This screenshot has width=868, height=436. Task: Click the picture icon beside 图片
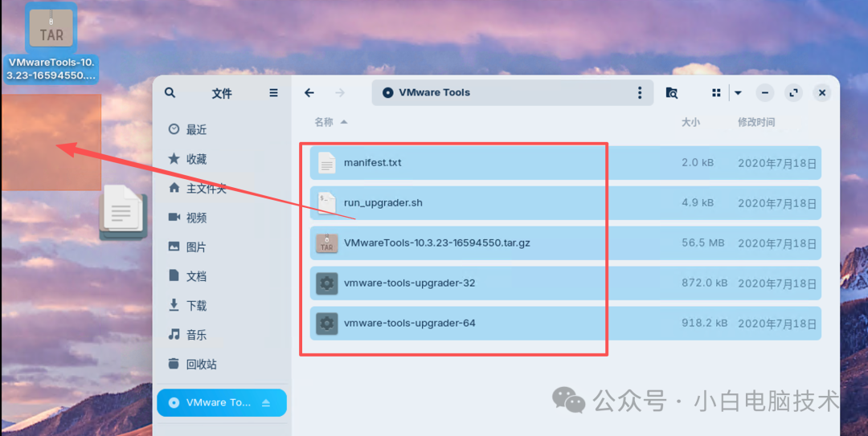[x=174, y=247]
